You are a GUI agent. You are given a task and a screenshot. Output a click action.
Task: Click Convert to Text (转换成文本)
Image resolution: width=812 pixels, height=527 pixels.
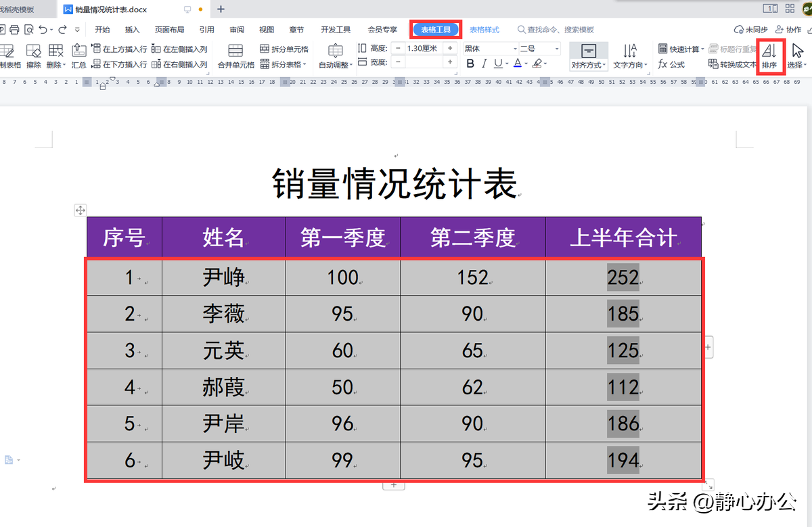pos(732,64)
